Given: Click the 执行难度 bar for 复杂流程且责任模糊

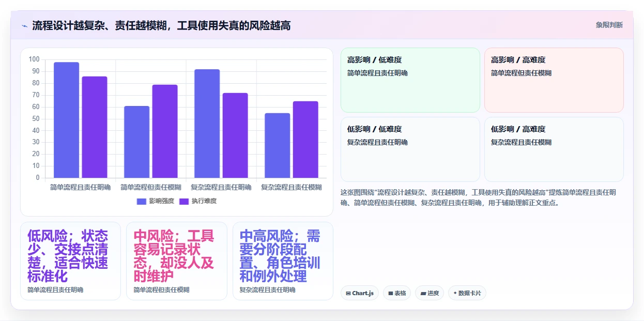Looking at the screenshot, I should click(x=305, y=140).
